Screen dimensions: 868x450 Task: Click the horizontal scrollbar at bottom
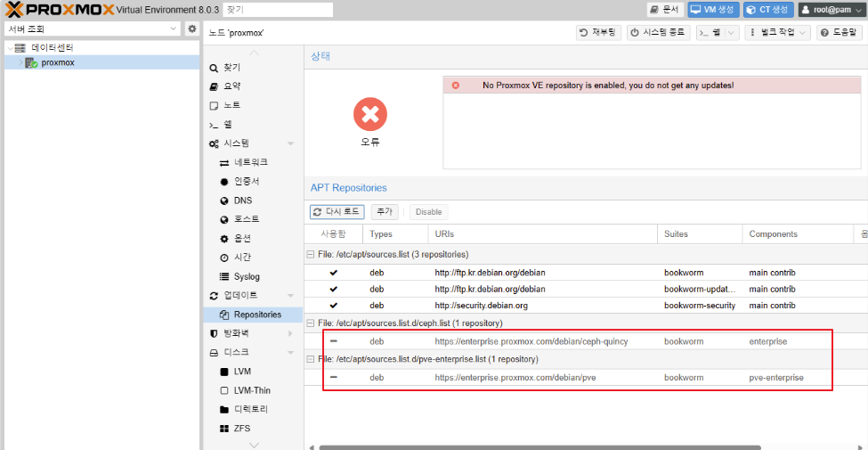click(540, 447)
